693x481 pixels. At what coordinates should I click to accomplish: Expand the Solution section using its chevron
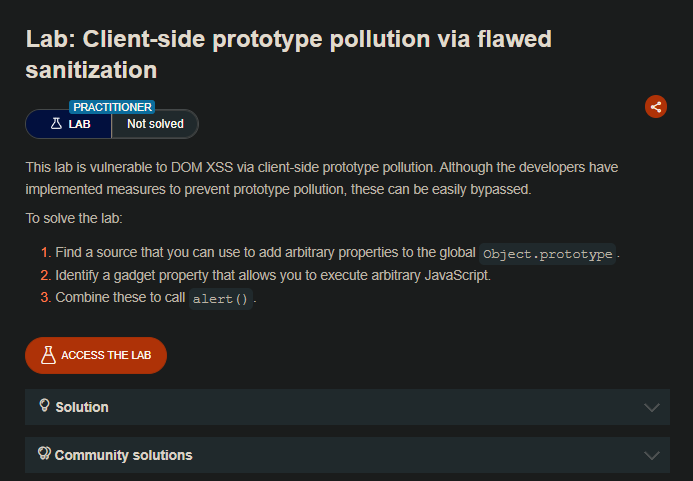(x=652, y=407)
